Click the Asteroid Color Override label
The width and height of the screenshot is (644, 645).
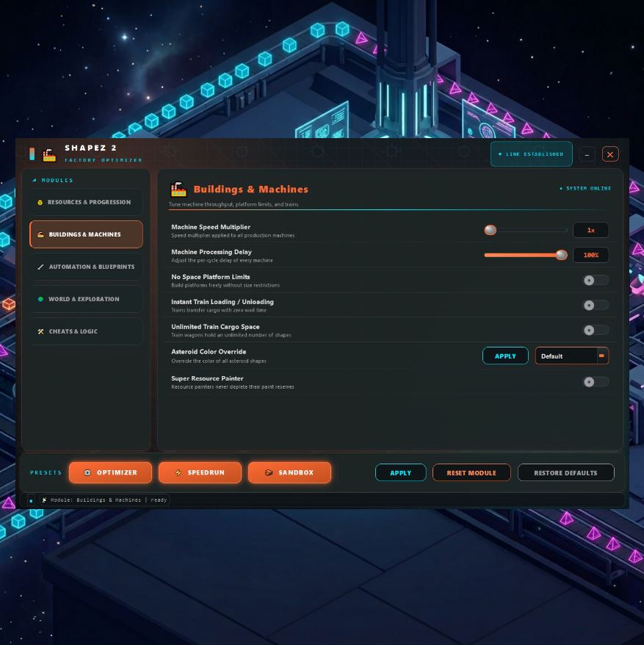[209, 352]
